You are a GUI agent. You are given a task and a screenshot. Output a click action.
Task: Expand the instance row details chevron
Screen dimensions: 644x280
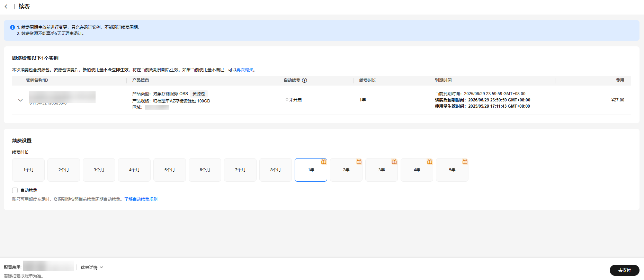click(20, 100)
